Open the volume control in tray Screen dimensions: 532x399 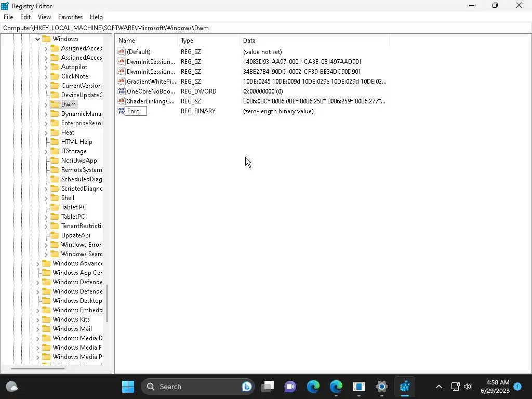point(468,387)
